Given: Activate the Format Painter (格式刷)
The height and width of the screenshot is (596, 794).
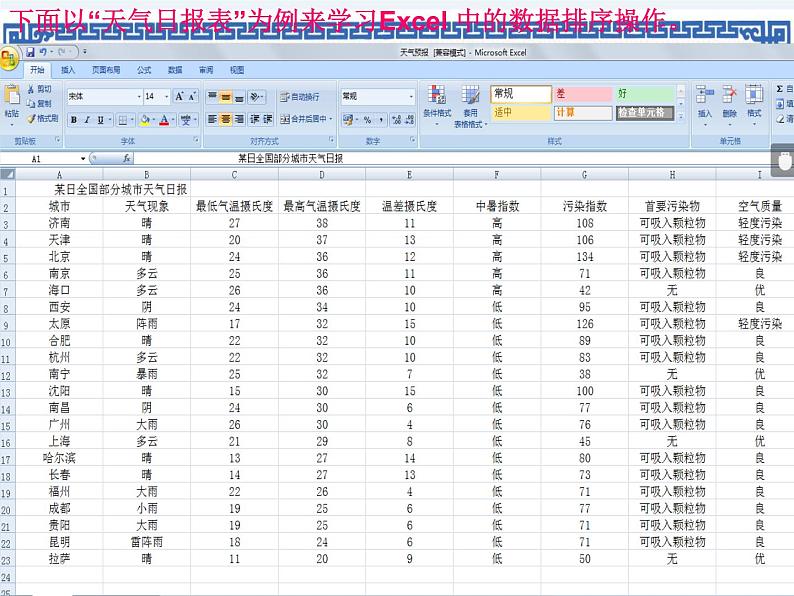Looking at the screenshot, I should 43,118.
